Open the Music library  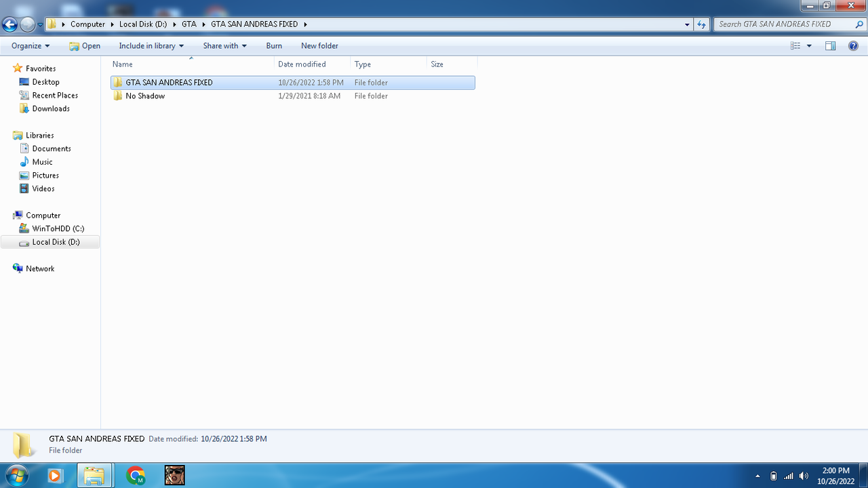coord(42,162)
